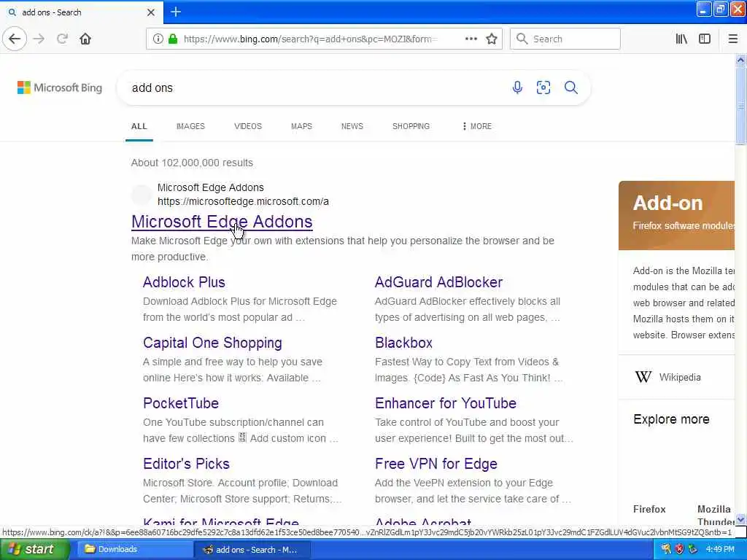Click the forward navigation arrow

point(39,39)
